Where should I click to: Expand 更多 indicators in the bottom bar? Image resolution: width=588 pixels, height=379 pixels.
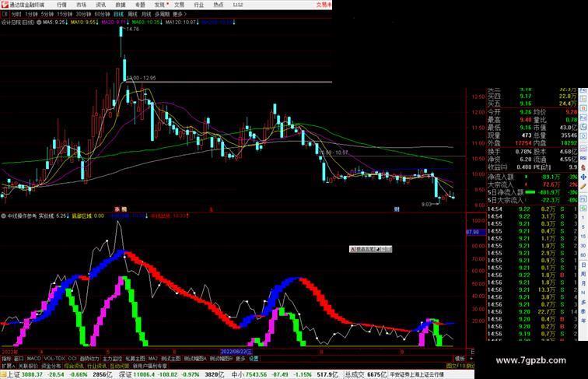tap(240, 358)
